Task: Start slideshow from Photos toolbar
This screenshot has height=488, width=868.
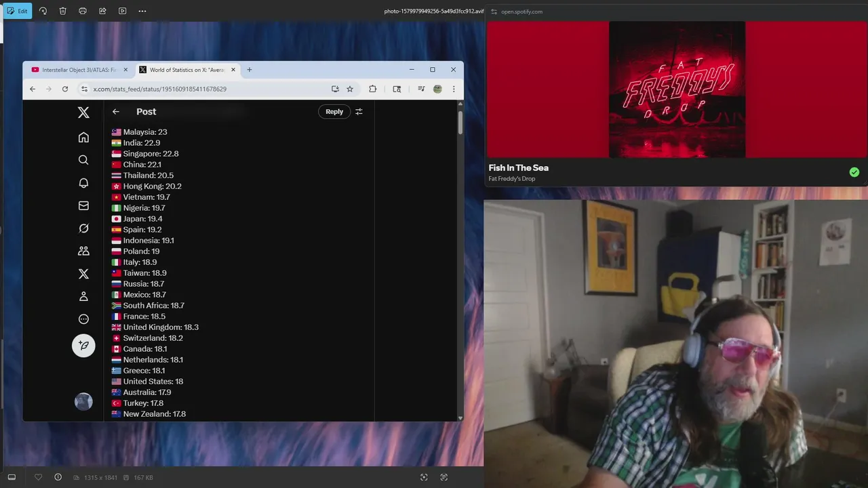Action: tap(122, 11)
